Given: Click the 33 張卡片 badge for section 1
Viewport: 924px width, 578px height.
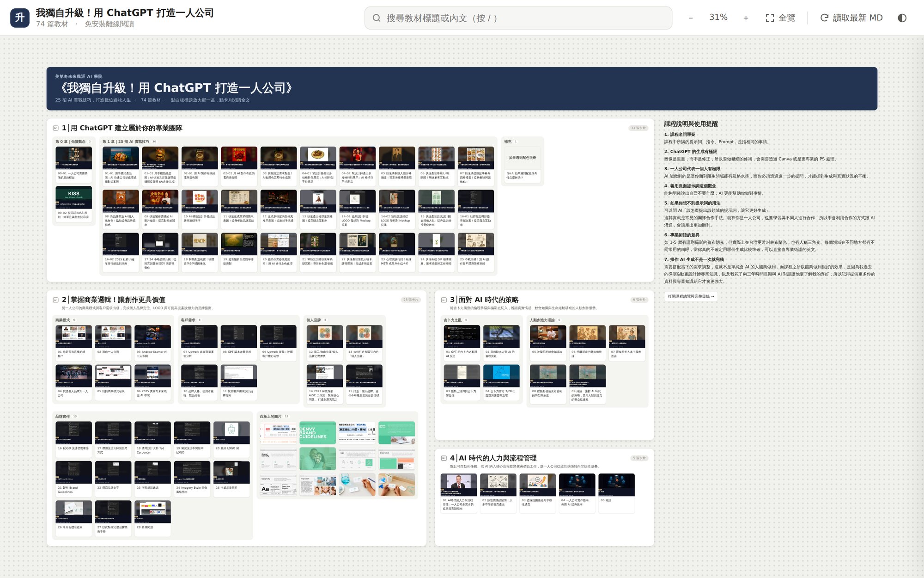Looking at the screenshot, I should coord(638,128).
